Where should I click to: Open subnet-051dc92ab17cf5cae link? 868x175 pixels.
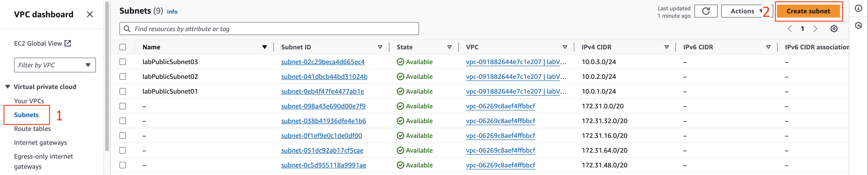pos(322,151)
